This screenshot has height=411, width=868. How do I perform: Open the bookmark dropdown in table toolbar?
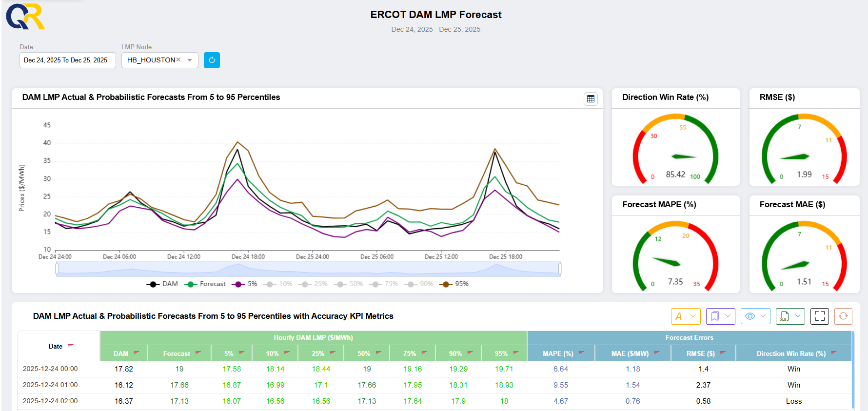point(721,316)
